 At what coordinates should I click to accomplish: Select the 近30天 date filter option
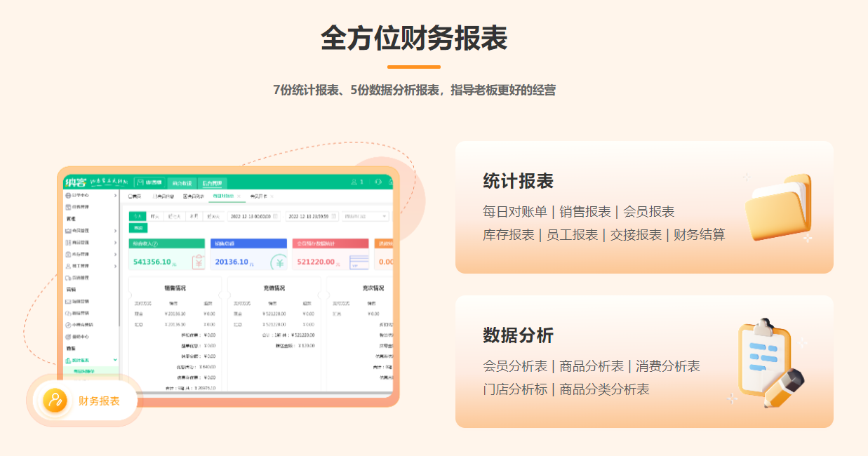click(213, 217)
